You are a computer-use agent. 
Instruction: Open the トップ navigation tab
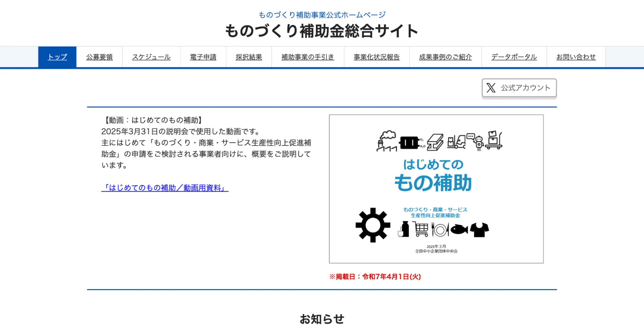click(x=57, y=57)
